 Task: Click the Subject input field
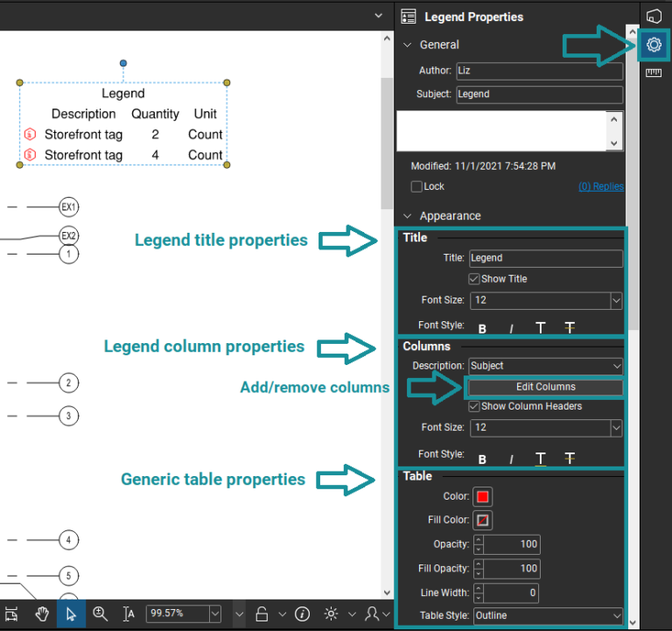[540, 95]
